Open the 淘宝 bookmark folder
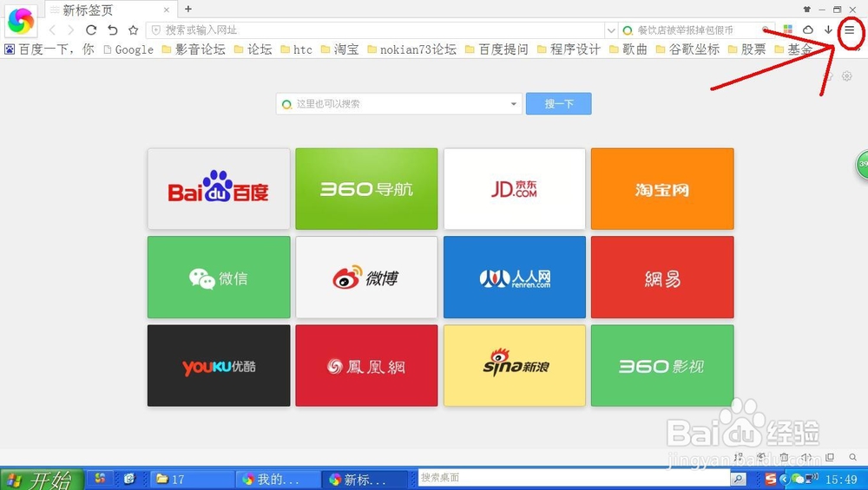Viewport: 868px width, 490px height. click(340, 49)
